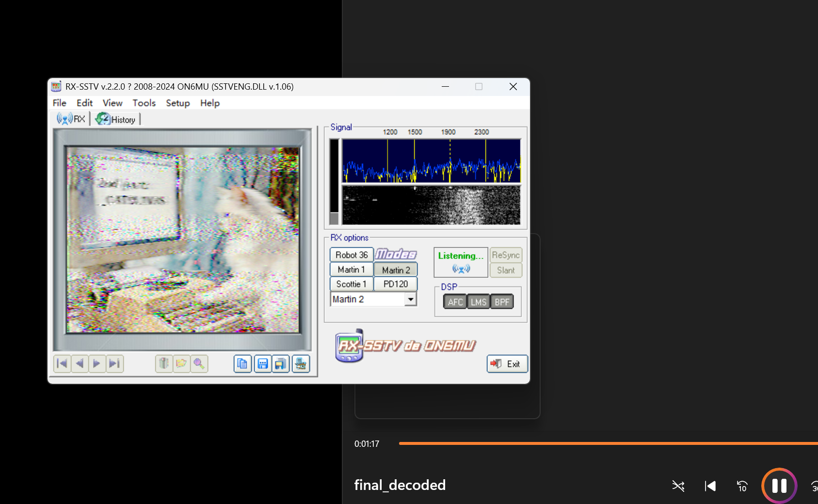Image resolution: width=818 pixels, height=504 pixels.
Task: Click the blue floppy save icon
Action: point(262,364)
